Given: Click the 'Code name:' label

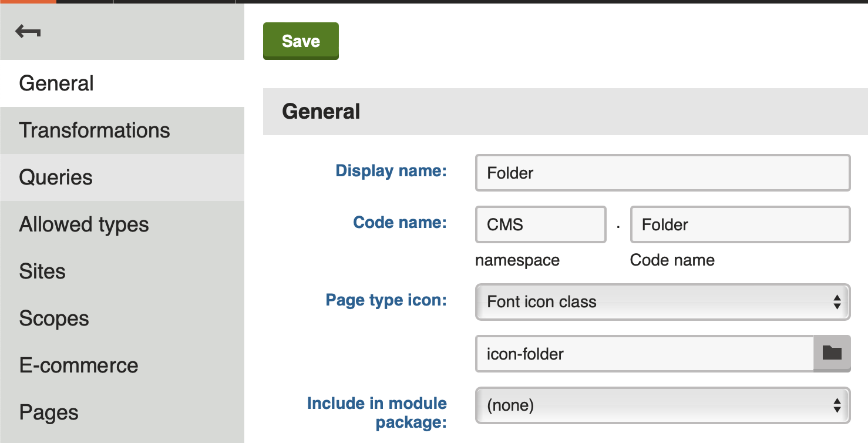Looking at the screenshot, I should coord(400,223).
